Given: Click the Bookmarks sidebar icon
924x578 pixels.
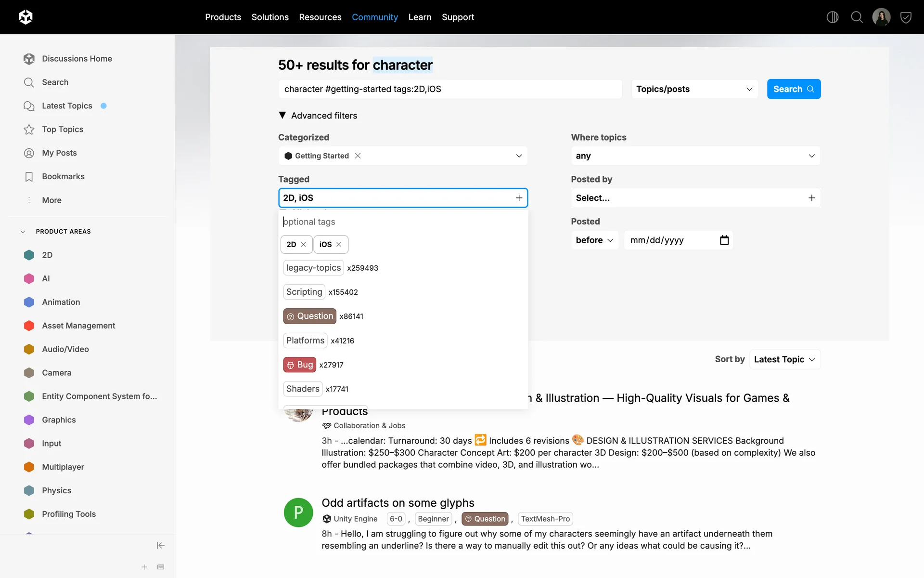Looking at the screenshot, I should tap(29, 177).
